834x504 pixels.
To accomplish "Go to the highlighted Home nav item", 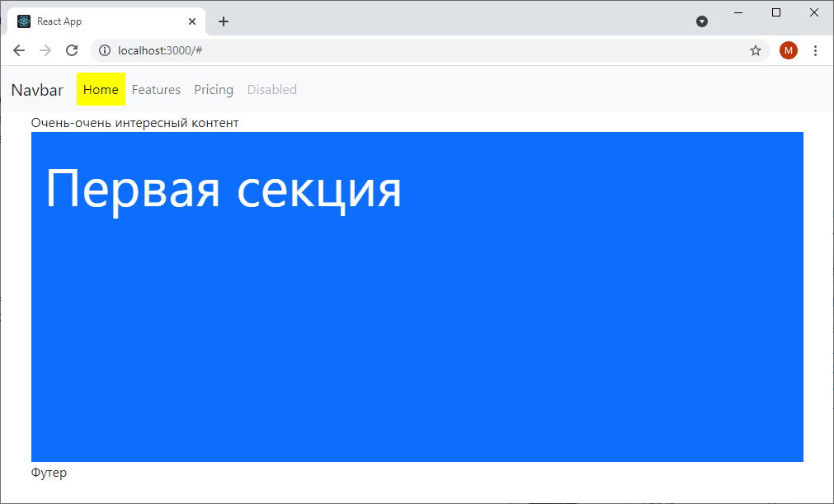I will pos(101,90).
